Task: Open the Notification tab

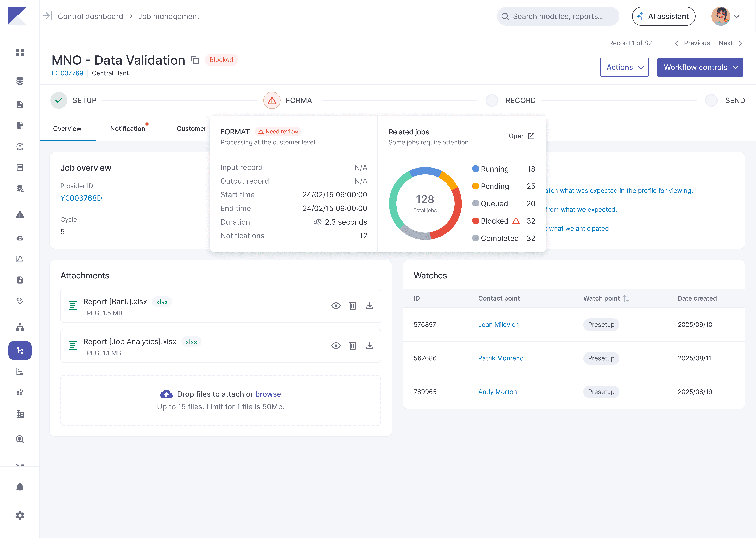Action: (x=128, y=129)
